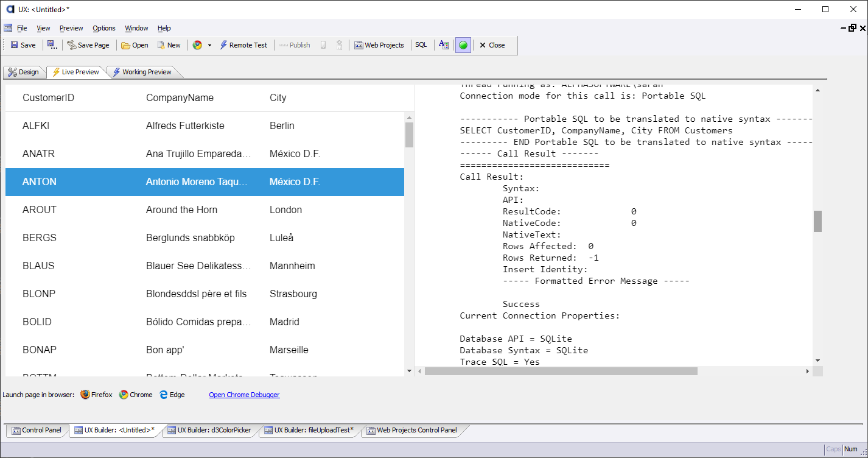
Task: Click the Save As floppy icon
Action: point(52,45)
